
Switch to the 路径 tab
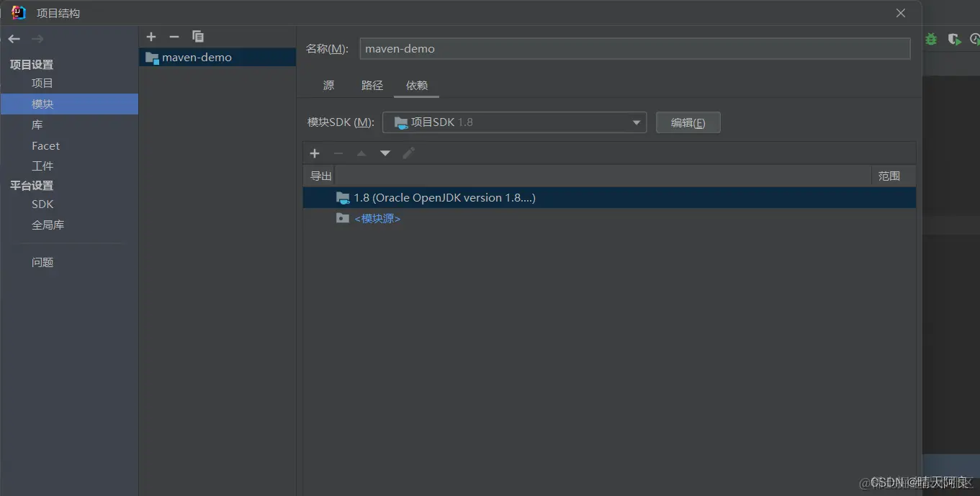(x=372, y=85)
